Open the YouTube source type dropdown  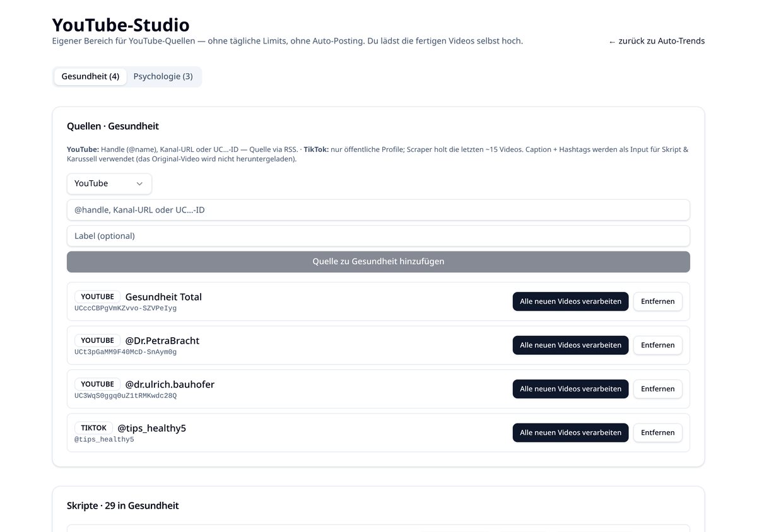point(109,183)
